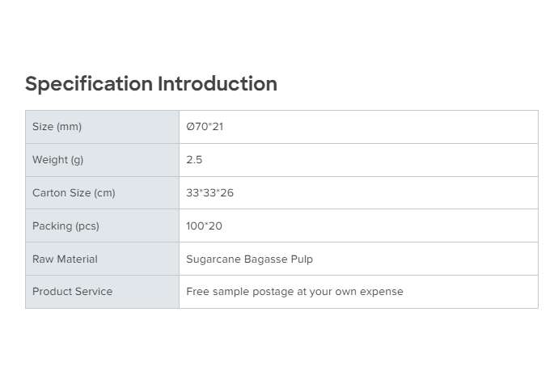This screenshot has width=554, height=392.
Task: Click the word Introduction in heading
Action: click(x=218, y=84)
